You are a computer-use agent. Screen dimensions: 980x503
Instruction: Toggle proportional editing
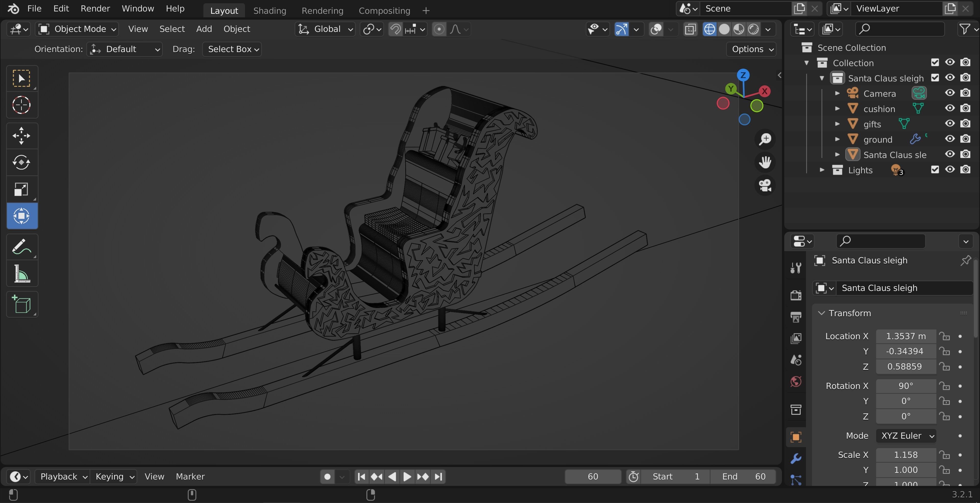[x=439, y=29]
